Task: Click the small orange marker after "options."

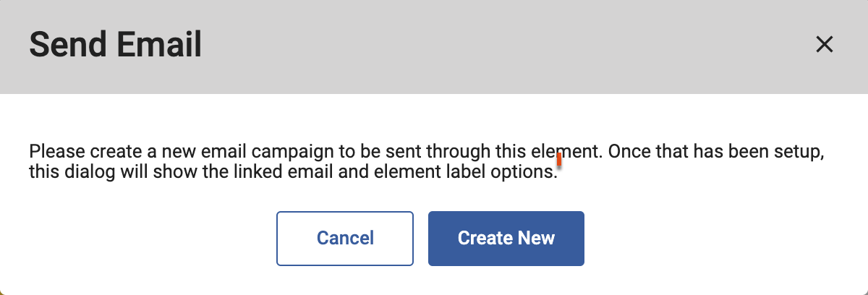Action: (x=559, y=170)
